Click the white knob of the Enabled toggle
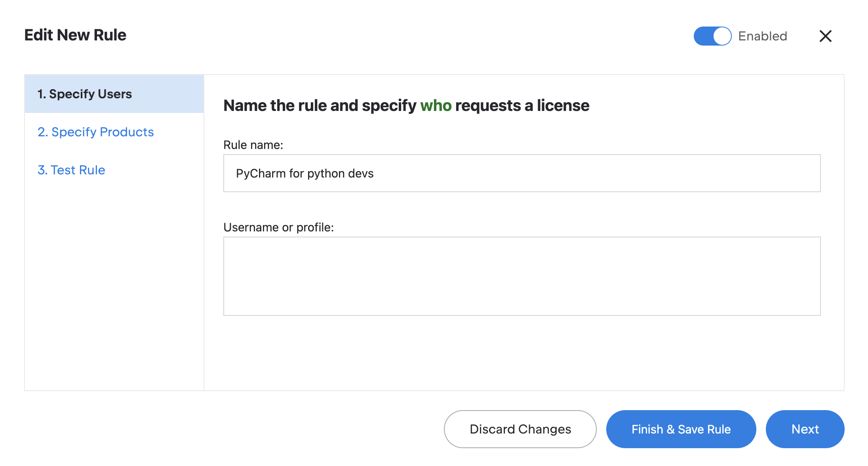Screen dimensions: 868x466 click(x=722, y=36)
